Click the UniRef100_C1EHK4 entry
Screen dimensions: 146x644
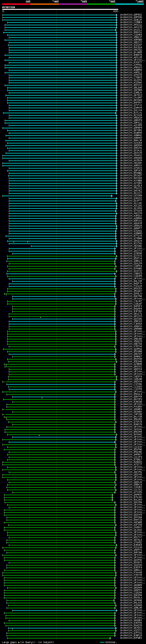(x=131, y=35)
